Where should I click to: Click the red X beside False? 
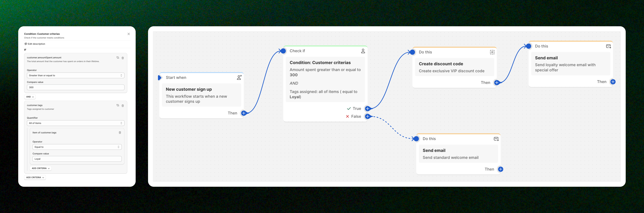coord(348,116)
